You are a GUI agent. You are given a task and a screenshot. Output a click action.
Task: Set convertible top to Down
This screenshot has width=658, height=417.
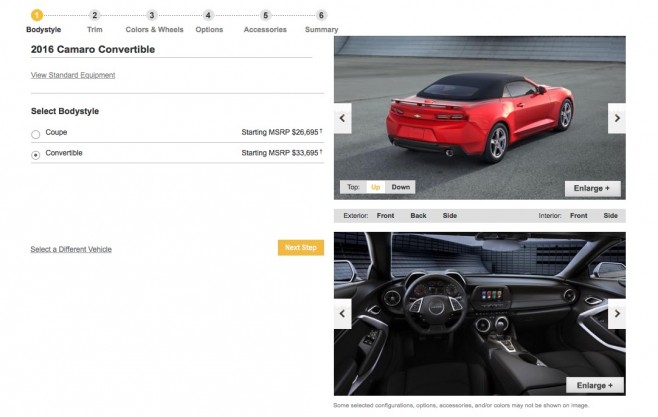[x=401, y=187]
